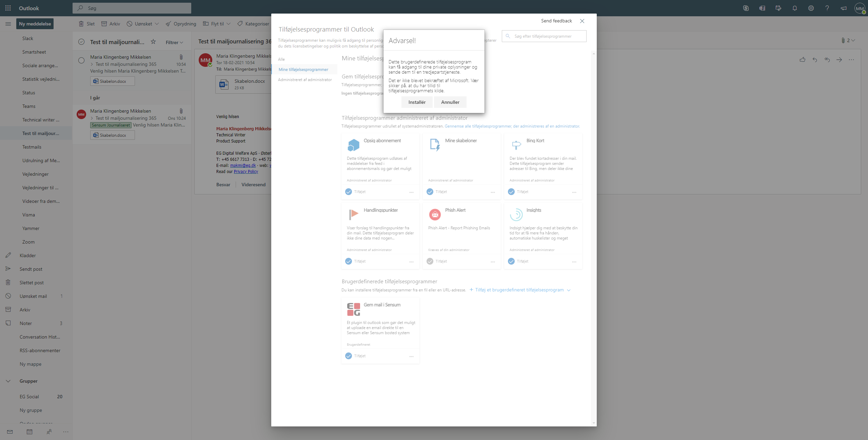Click the Slet toolbar button
The height and width of the screenshot is (440, 868).
coord(86,24)
